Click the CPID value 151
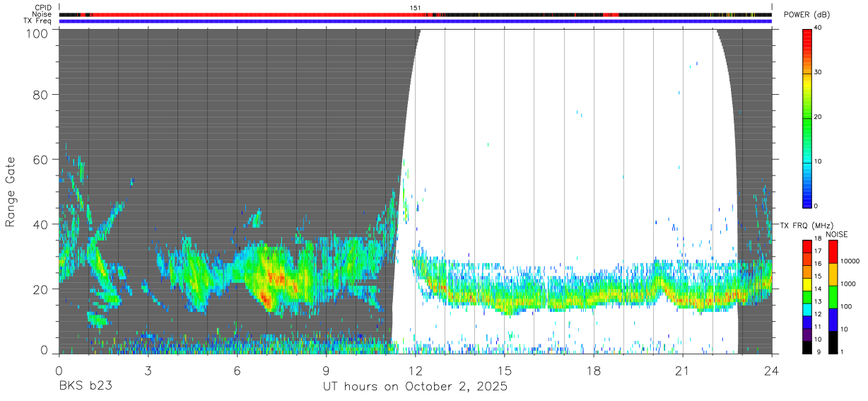868x401 pixels. [x=416, y=8]
